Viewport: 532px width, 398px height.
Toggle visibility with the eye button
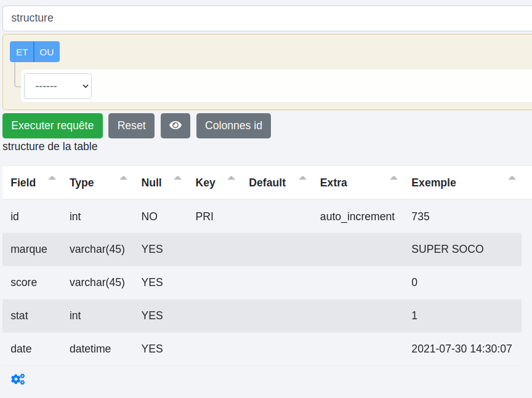[x=175, y=125]
